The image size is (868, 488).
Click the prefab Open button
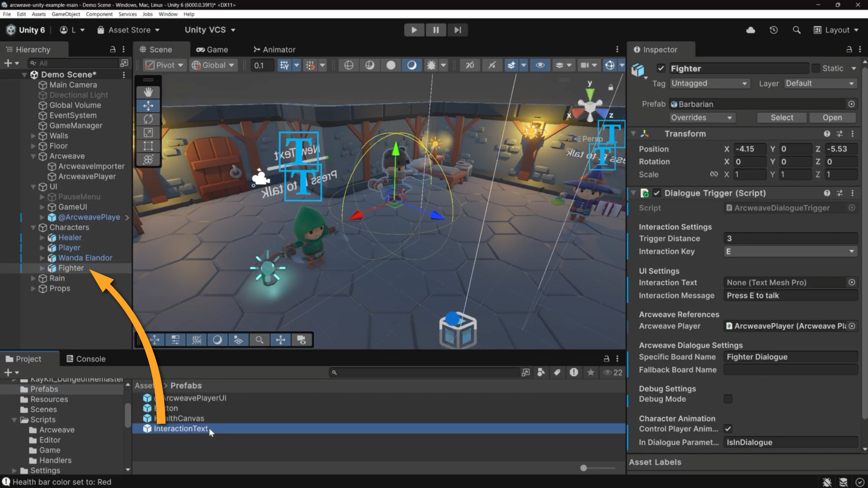tap(832, 117)
